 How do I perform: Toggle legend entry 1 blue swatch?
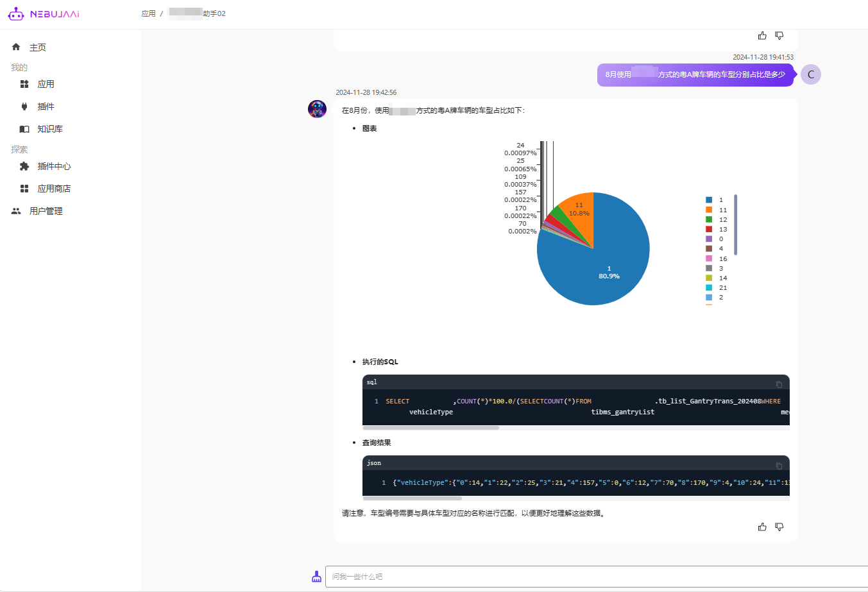[x=709, y=200]
